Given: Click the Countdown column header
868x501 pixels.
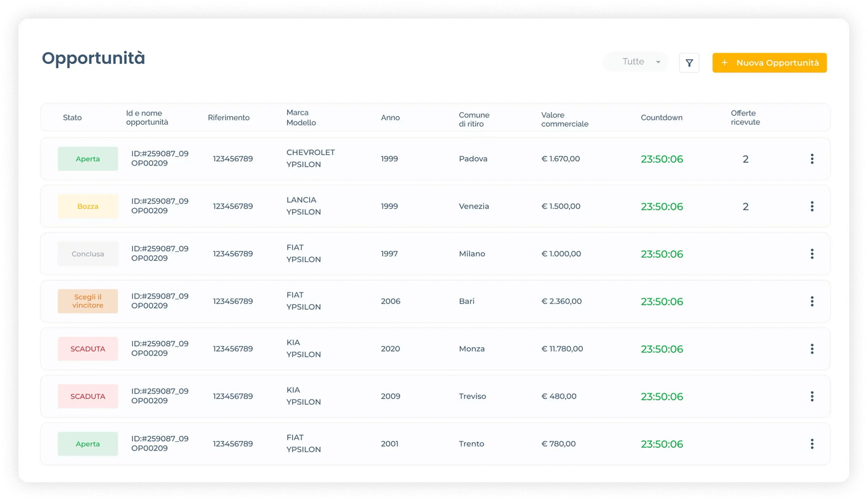Looking at the screenshot, I should point(661,118).
